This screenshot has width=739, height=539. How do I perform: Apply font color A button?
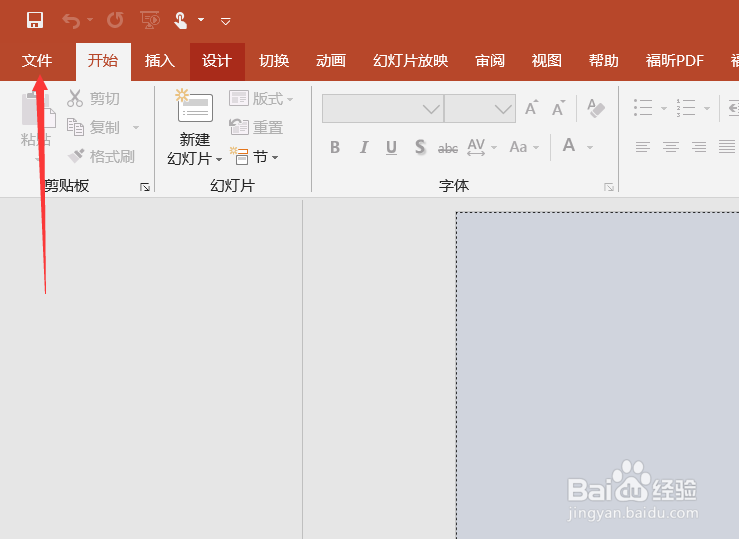(569, 146)
